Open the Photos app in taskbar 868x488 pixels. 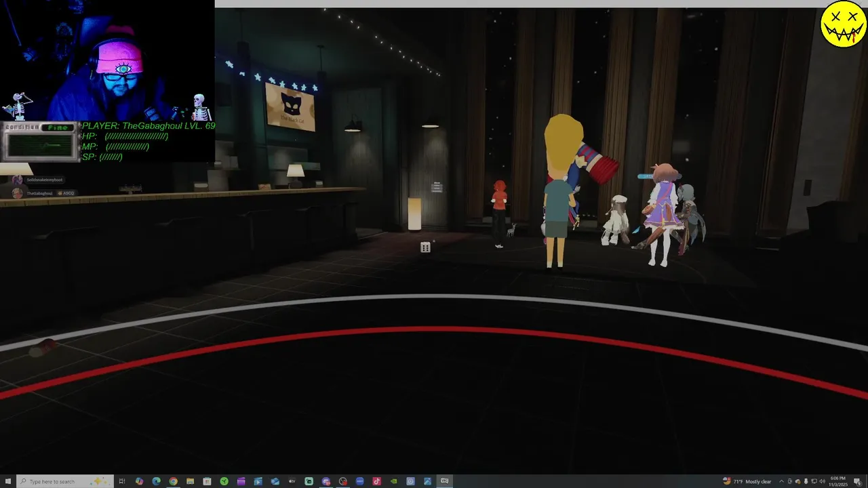click(x=428, y=481)
